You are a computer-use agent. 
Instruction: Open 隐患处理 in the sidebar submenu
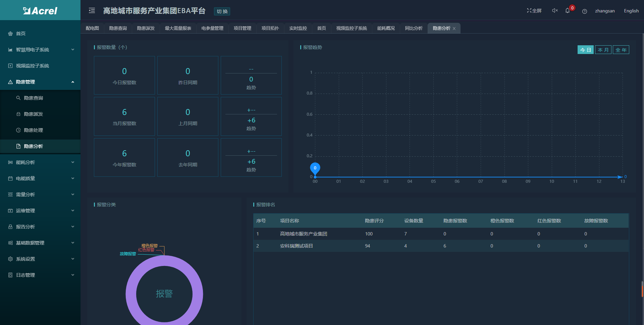[33, 130]
